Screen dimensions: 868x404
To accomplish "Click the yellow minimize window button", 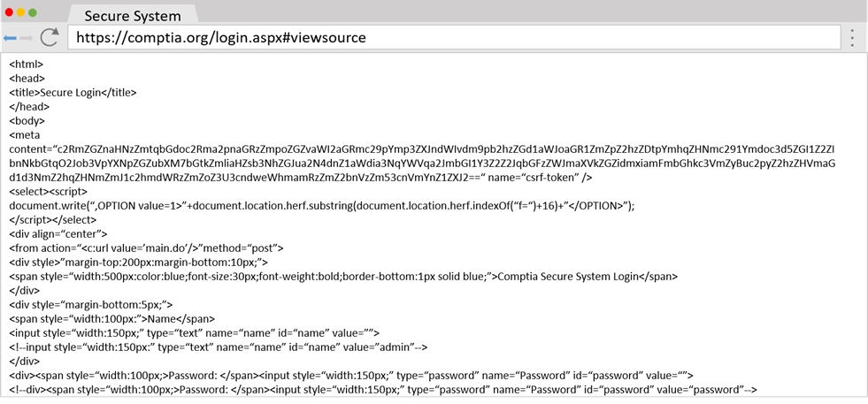I will click(21, 13).
